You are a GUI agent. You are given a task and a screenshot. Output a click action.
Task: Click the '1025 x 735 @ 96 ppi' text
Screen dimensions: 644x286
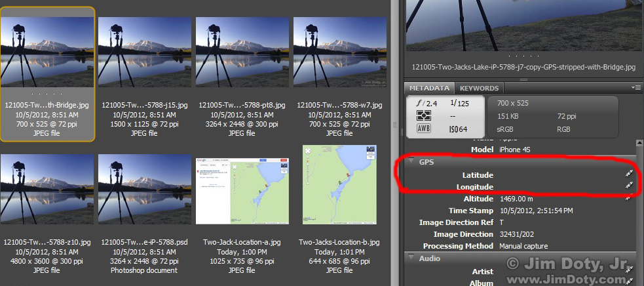click(242, 261)
